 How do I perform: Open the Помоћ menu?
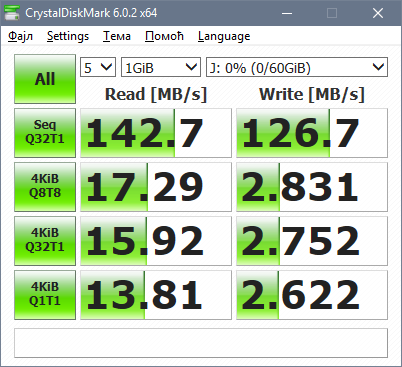(x=164, y=36)
